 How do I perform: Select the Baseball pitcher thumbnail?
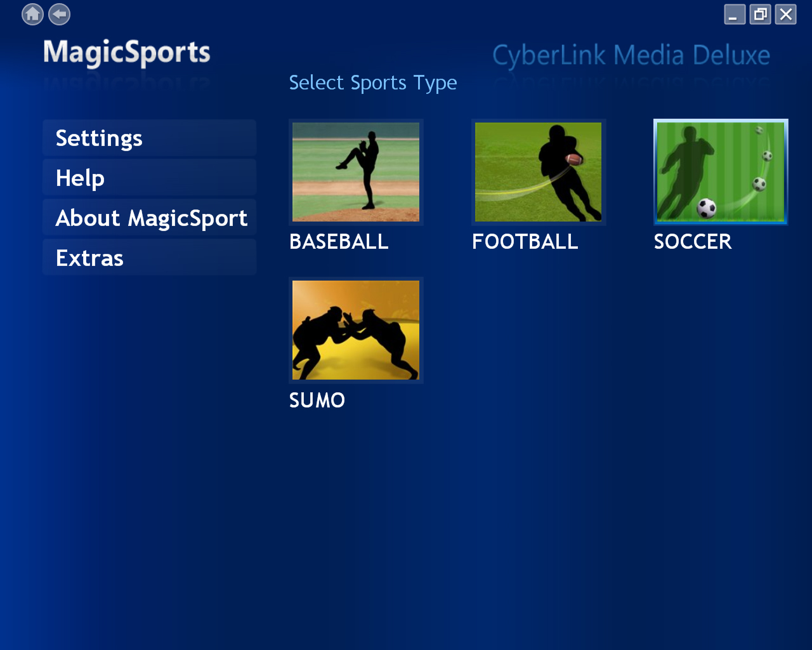356,172
